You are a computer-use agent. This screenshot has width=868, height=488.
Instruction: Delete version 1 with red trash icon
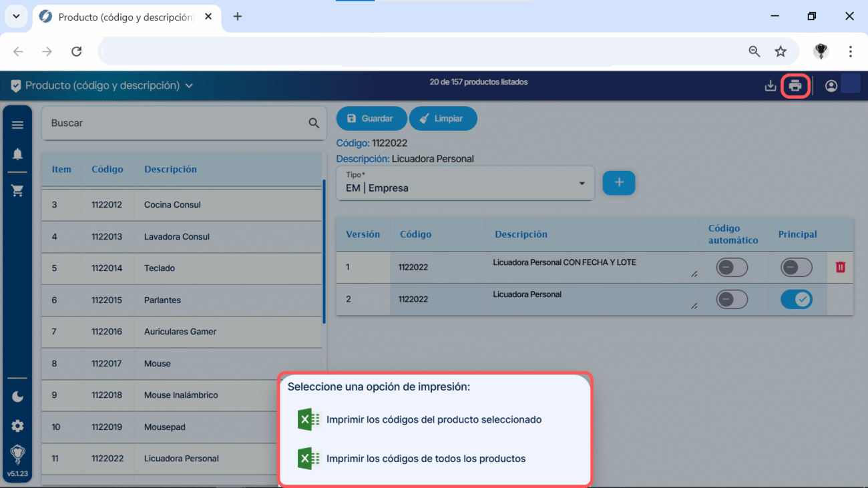tap(840, 267)
